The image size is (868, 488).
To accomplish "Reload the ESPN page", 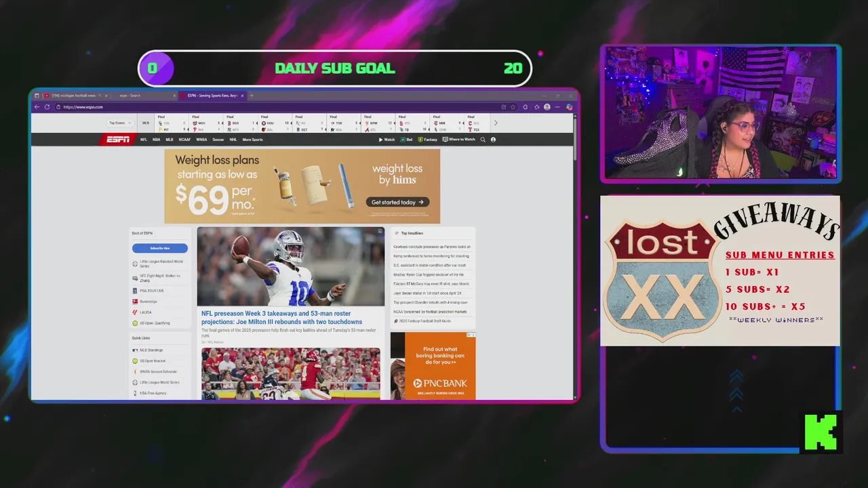I will 47,106.
